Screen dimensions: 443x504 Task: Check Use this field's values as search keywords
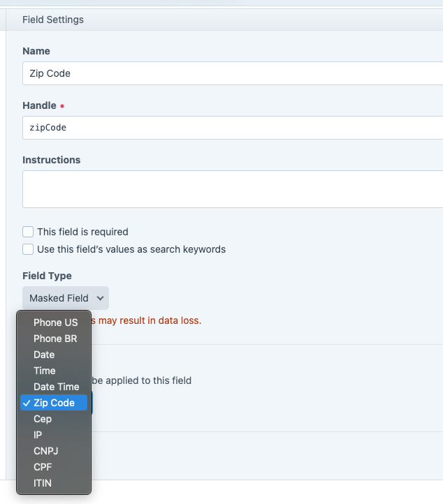click(28, 249)
